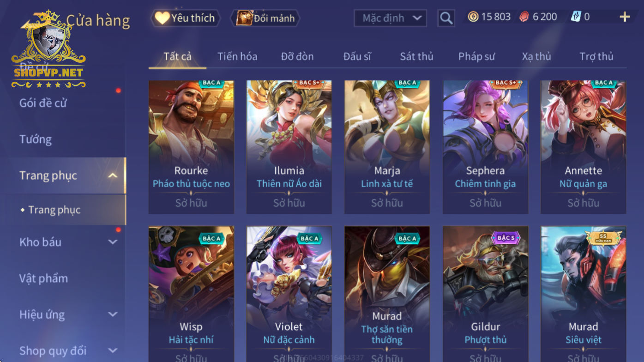Open the Mặc định sort dropdown
This screenshot has width=644, height=362.
pyautogui.click(x=390, y=18)
